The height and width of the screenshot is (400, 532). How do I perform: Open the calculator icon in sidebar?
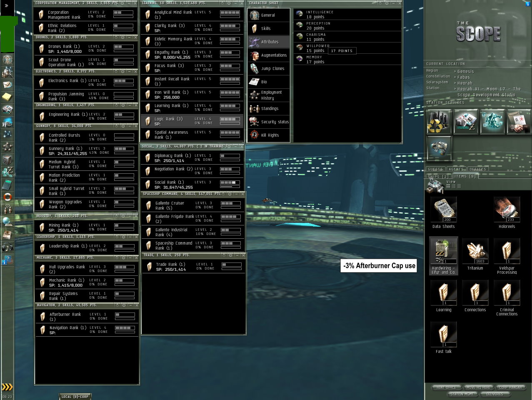point(7,185)
